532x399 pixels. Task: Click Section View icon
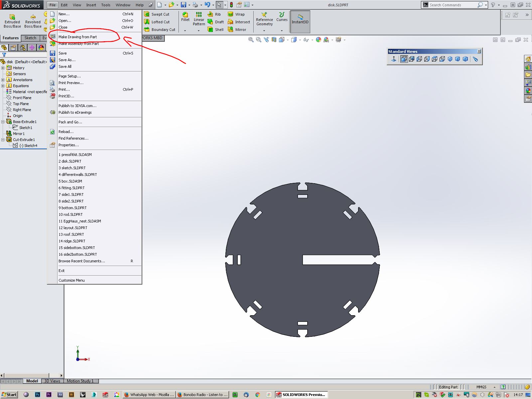pos(274,40)
